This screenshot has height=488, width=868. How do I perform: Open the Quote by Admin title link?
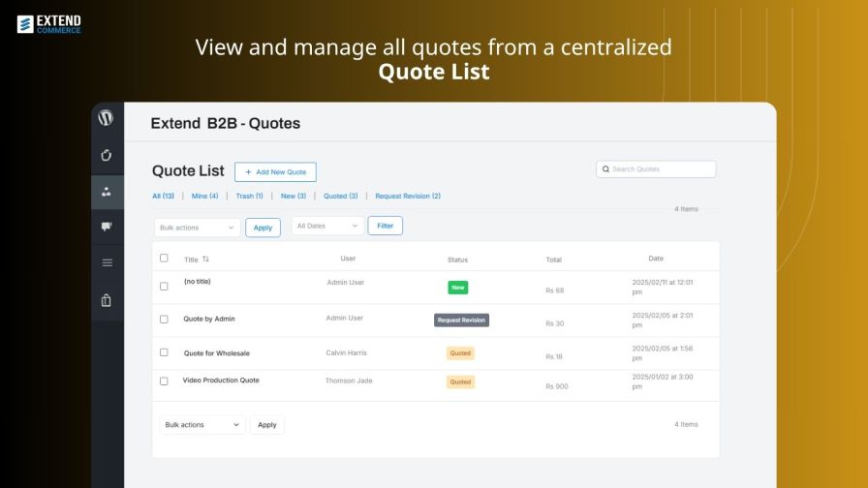tap(209, 319)
